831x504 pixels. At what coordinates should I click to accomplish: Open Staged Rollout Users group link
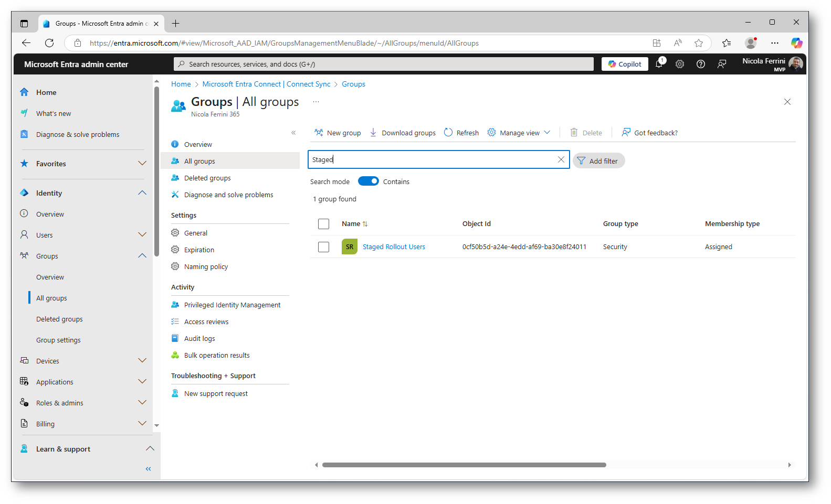(x=394, y=247)
